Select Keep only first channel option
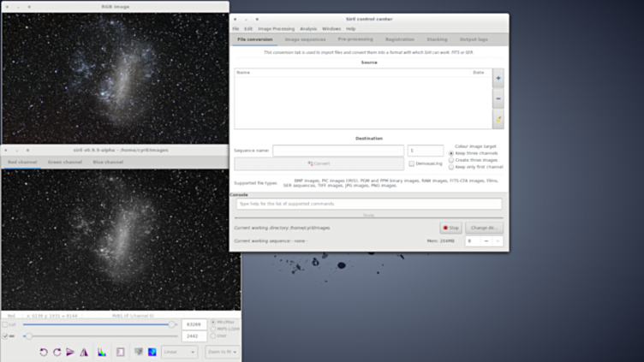This screenshot has height=362, width=644. 451,167
